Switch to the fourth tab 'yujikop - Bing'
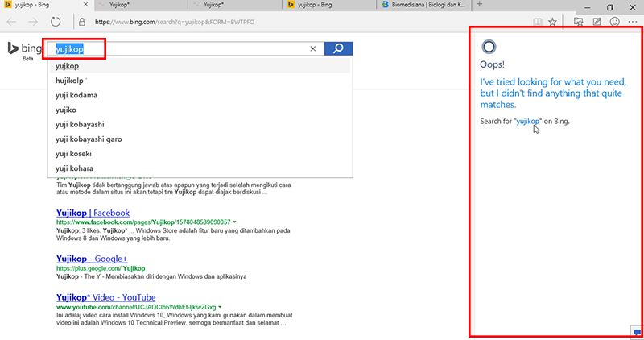This screenshot has width=644, height=340. 329,5
